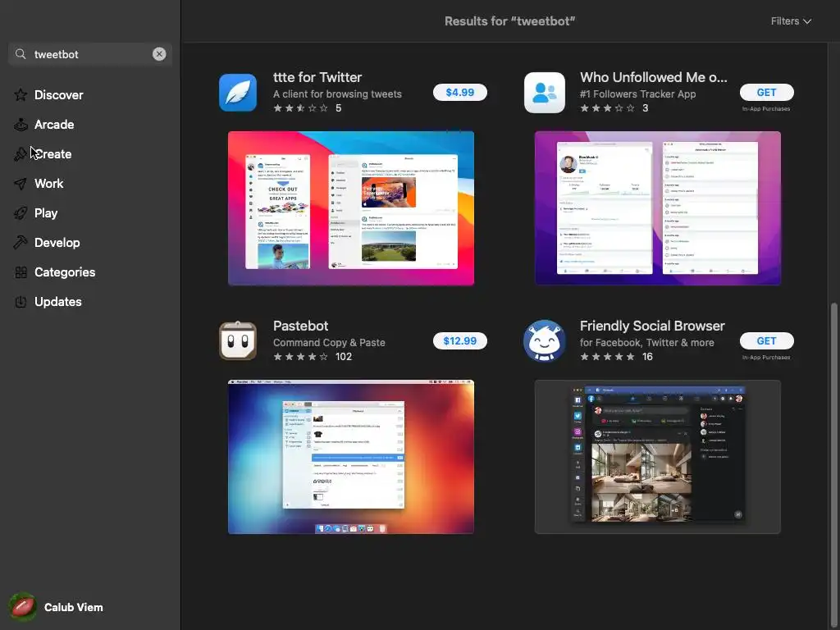The width and height of the screenshot is (840, 630).
Task: View the Pastebot screenshot preview
Action: point(351,457)
